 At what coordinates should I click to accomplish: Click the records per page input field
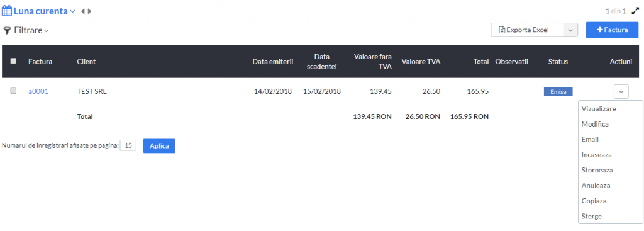click(x=128, y=145)
